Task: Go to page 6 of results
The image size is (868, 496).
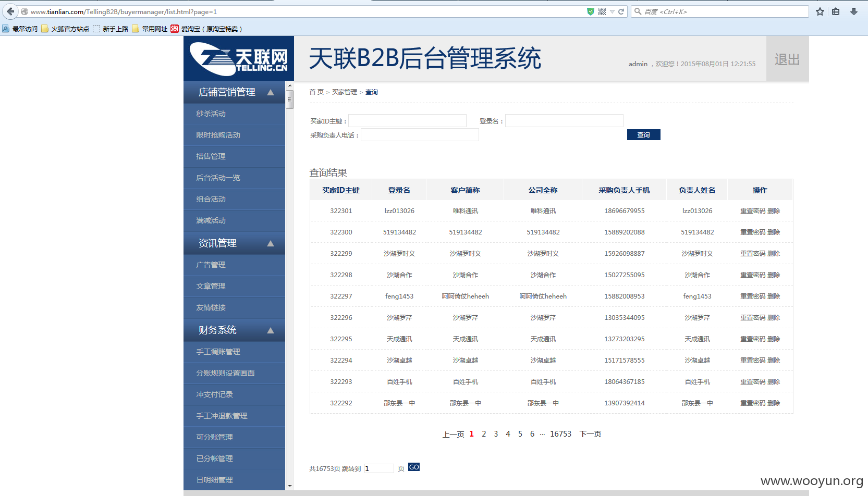Action: click(x=532, y=434)
